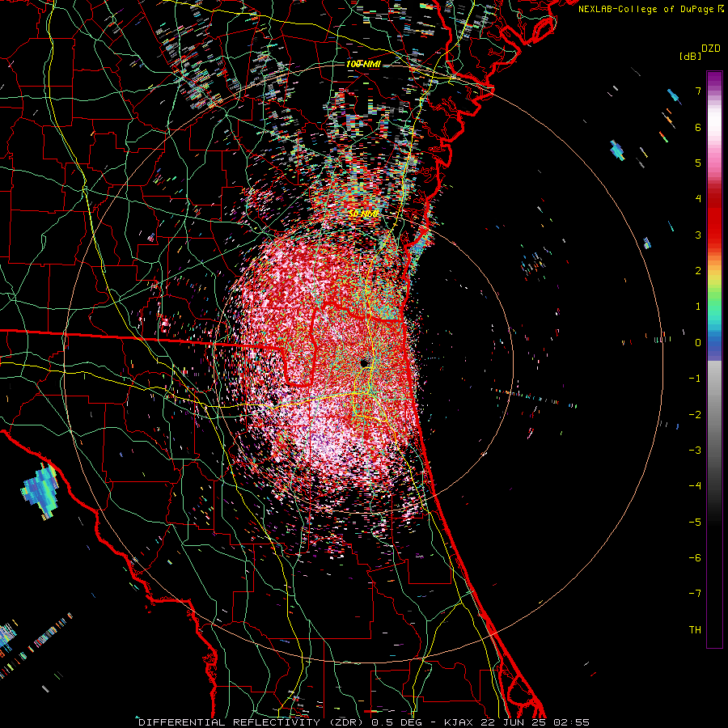Click the 100 NMI range ring label
This screenshot has height=728, width=728.
click(363, 64)
